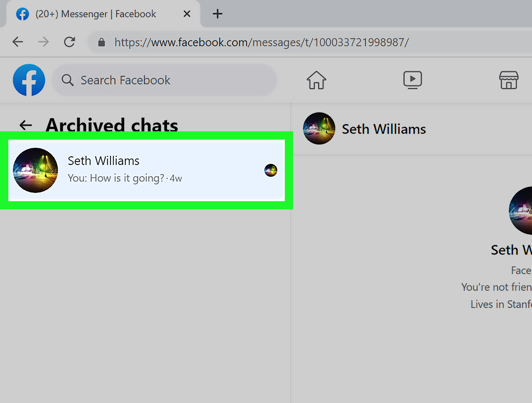Reload the page

pyautogui.click(x=69, y=42)
